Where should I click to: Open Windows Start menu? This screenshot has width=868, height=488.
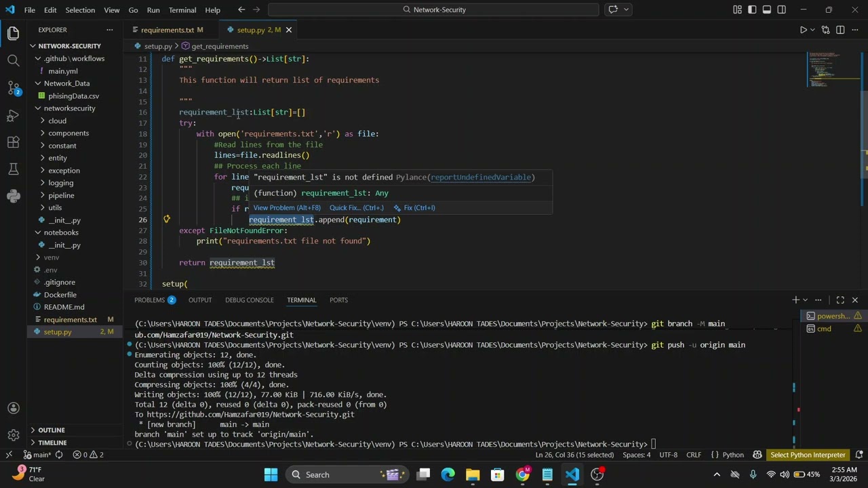tap(271, 474)
